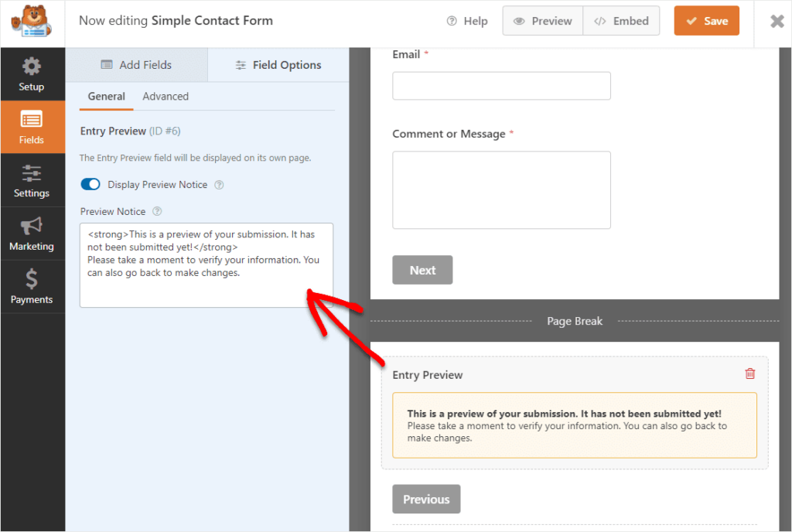Viewport: 792px width, 532px height.
Task: Click the orange Save button area
Action: pyautogui.click(x=706, y=21)
